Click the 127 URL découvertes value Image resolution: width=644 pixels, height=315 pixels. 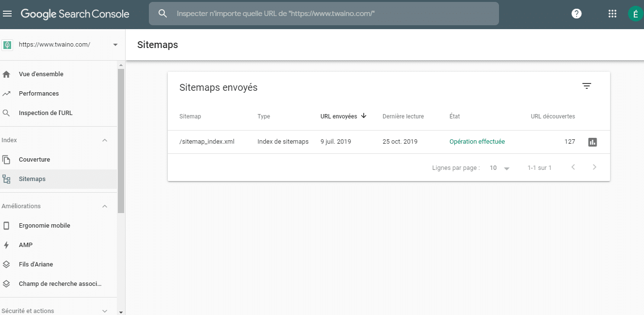tap(570, 142)
